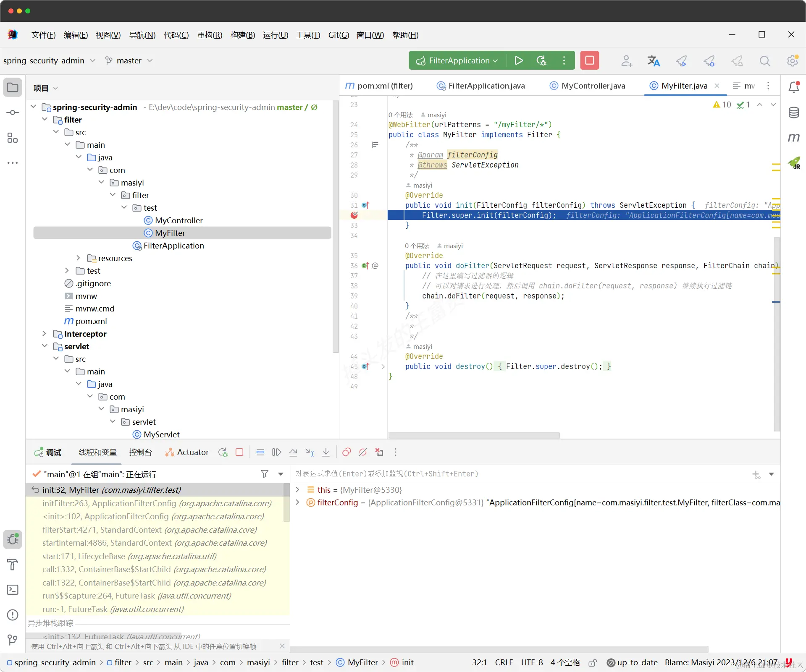The width and height of the screenshot is (806, 672).
Task: Close the MyFilter.java tab
Action: point(717,86)
